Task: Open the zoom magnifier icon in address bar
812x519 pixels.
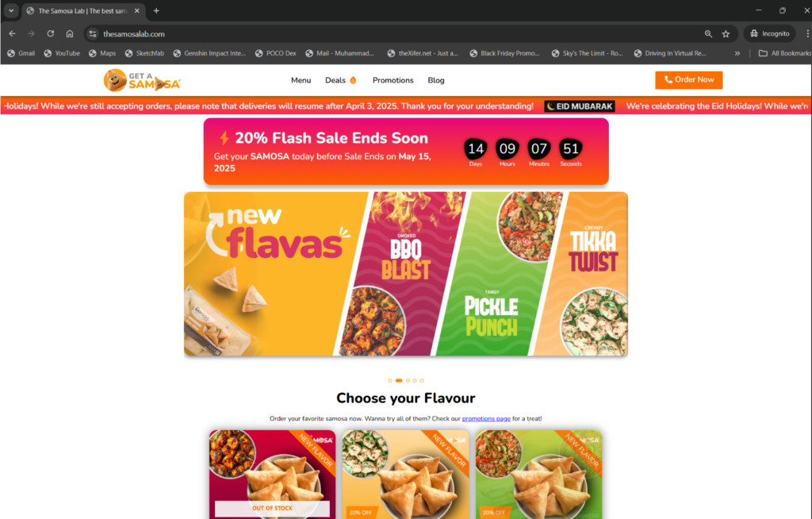Action: pos(708,33)
